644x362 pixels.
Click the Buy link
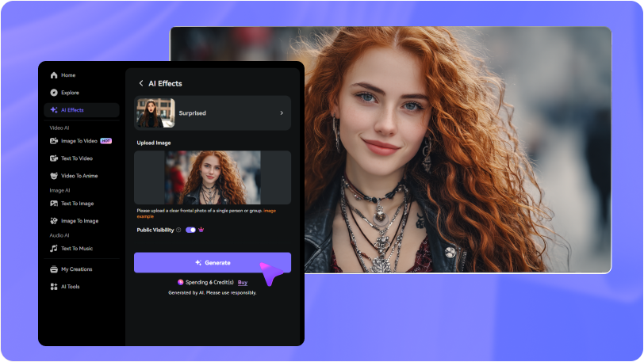click(243, 282)
